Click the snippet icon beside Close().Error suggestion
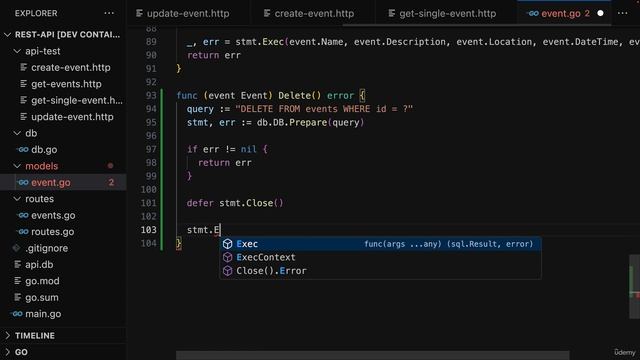This screenshot has width=640, height=360. pyautogui.click(x=227, y=271)
